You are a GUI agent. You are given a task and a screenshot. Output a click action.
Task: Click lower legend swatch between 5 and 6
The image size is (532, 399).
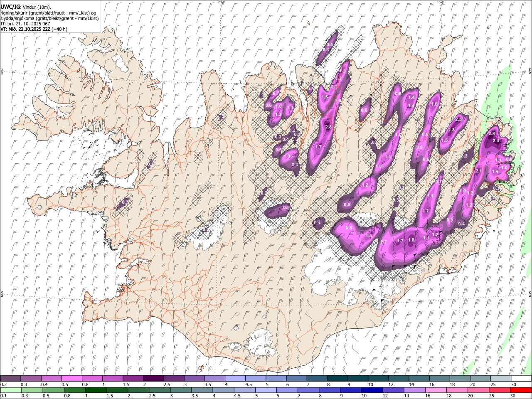[x=266, y=390]
